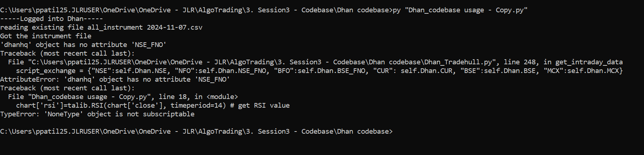Image resolution: width=644 pixels, height=155 pixels.
Task: Click the second "Traceback (most recent call last)" line
Action: [x=67, y=88]
